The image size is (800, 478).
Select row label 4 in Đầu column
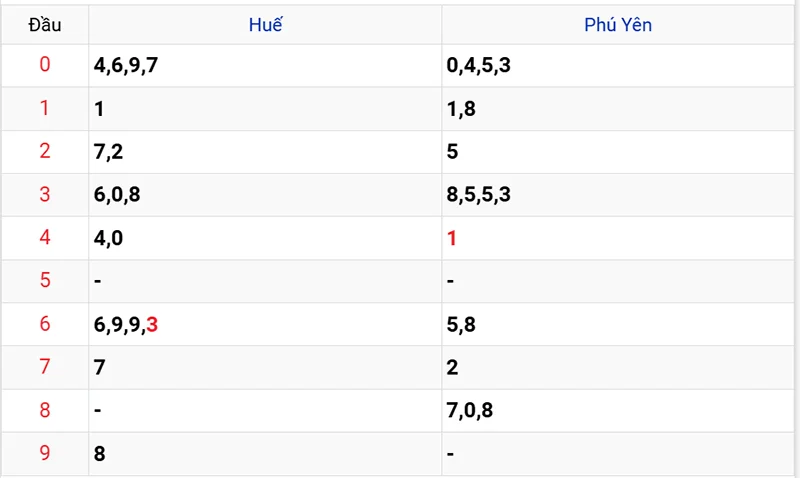(x=44, y=238)
